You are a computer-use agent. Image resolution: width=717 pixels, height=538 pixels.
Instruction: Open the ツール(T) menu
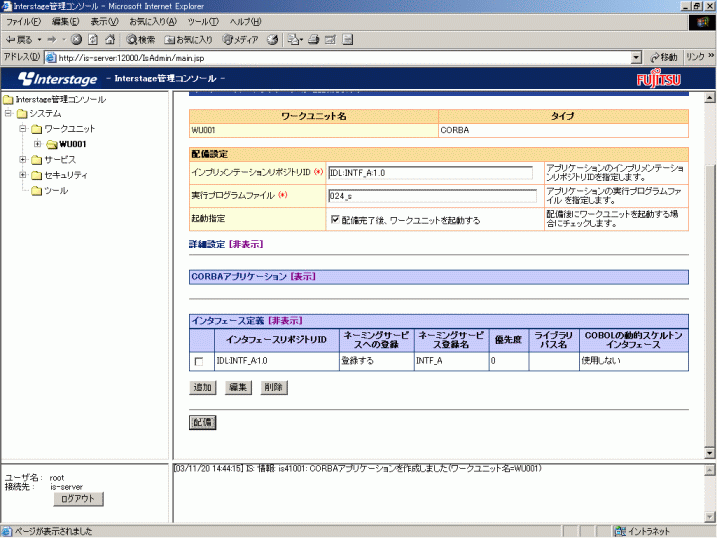point(203,21)
